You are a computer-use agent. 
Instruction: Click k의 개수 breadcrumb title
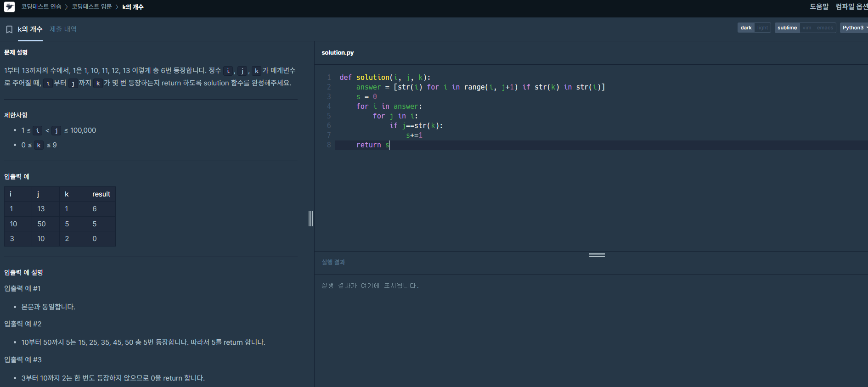[133, 7]
